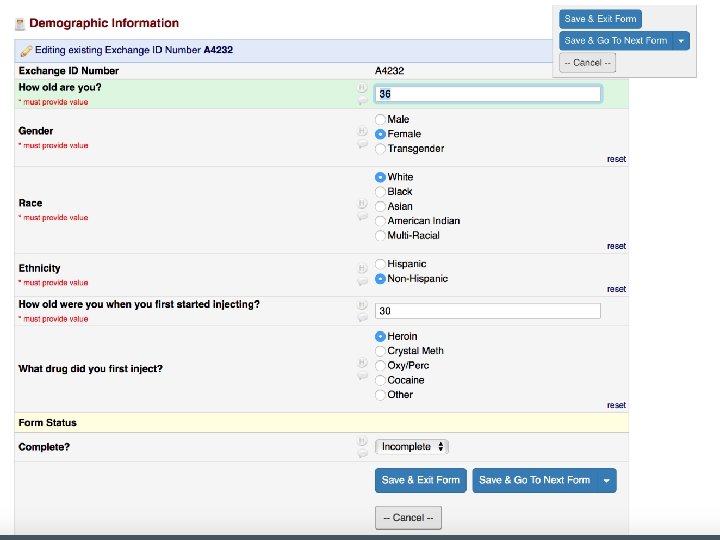Image resolution: width=720 pixels, height=540 pixels.
Task: Reset the Gender selection
Action: [616, 160]
